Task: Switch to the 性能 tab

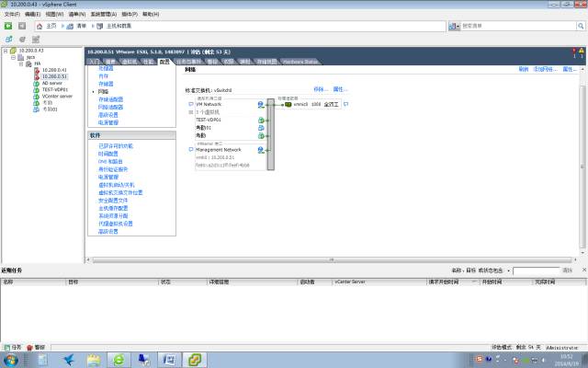Action: [x=149, y=62]
